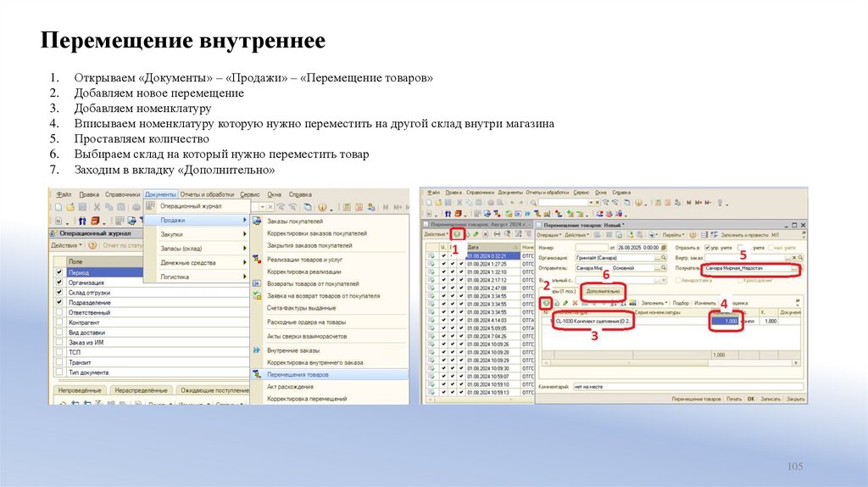Viewport: 868px width, 487px height.
Task: Click the icon beside Заявка на возврат товаров
Action: (x=257, y=295)
